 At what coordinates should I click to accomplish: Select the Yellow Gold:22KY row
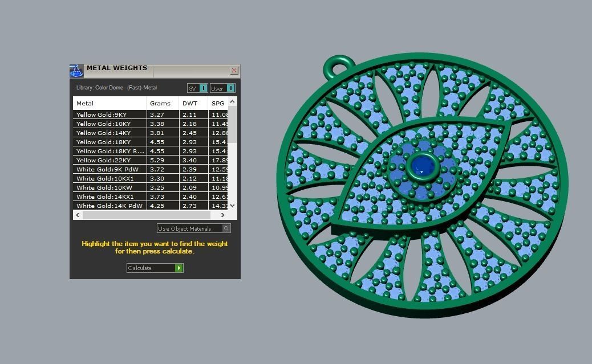click(150, 160)
